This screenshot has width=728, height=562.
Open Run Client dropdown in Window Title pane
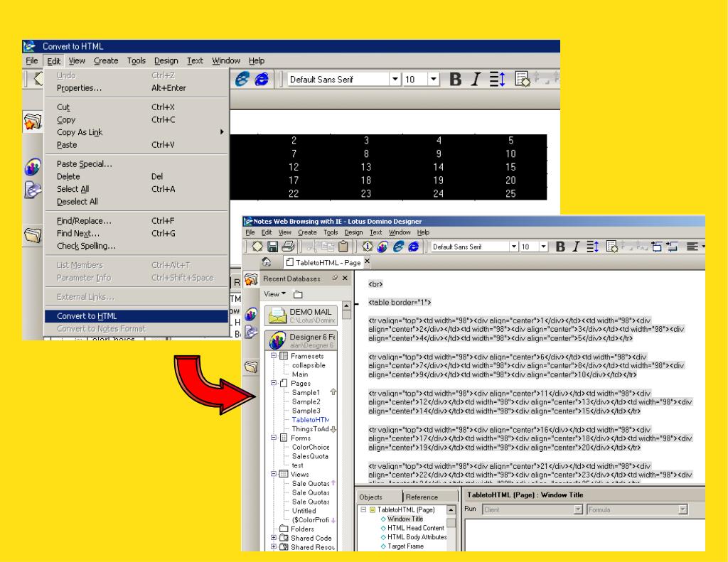click(x=578, y=509)
